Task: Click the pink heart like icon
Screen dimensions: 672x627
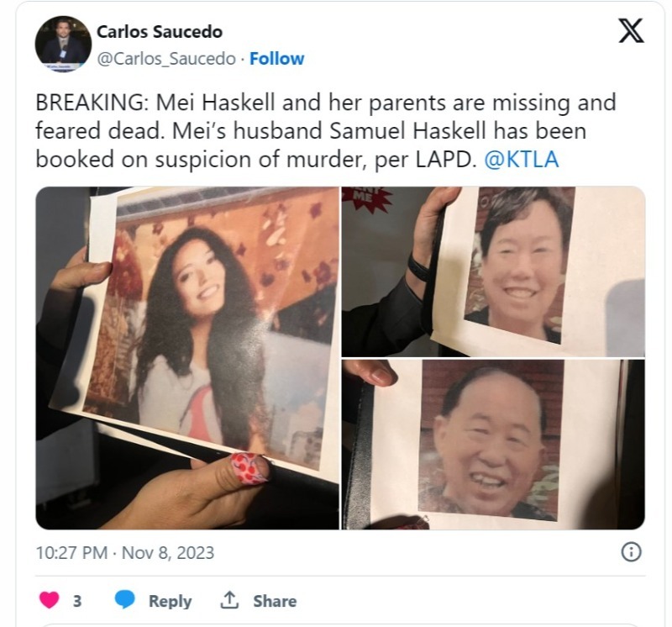Action: (x=50, y=599)
